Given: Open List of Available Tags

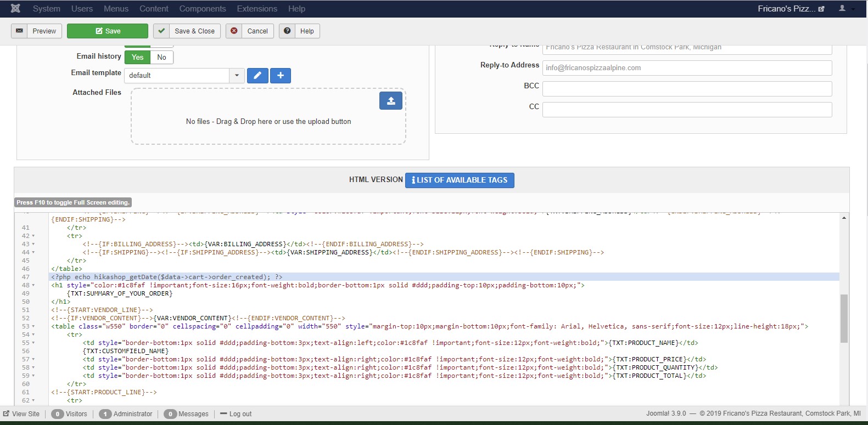Looking at the screenshot, I should click(x=460, y=180).
